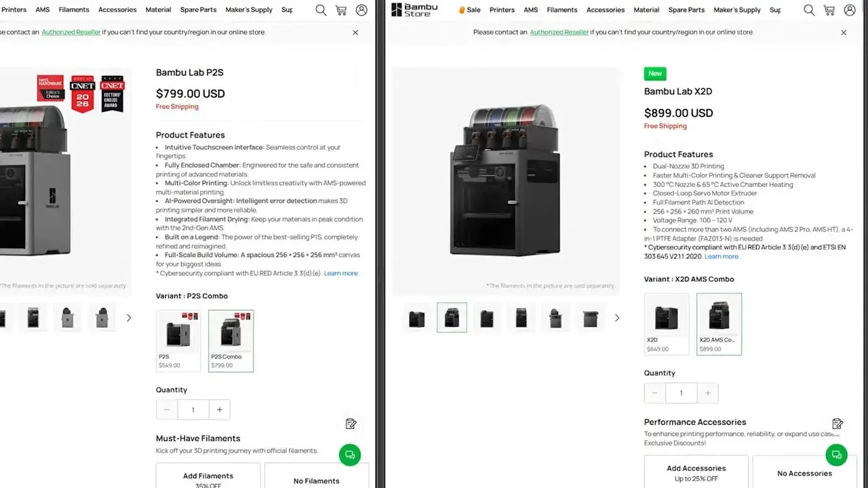
Task: Open Accessories menu in left window
Action: click(117, 10)
